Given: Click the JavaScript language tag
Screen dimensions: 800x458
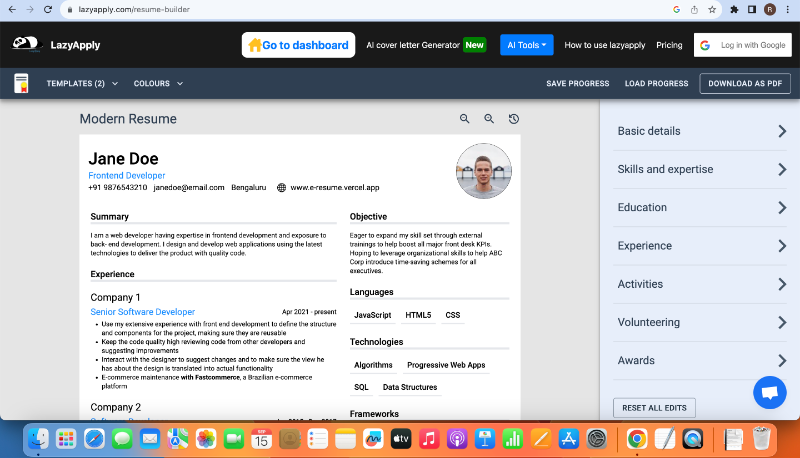Looking at the screenshot, I should click(372, 315).
